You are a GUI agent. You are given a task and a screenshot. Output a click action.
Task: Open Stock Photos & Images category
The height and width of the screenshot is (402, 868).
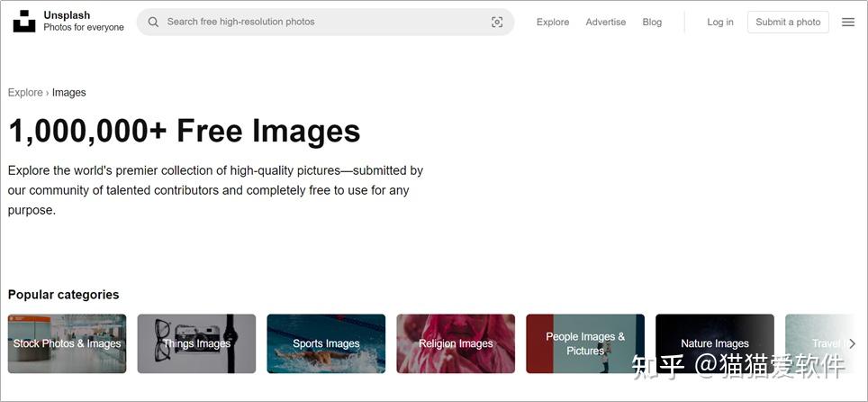pyautogui.click(x=67, y=343)
